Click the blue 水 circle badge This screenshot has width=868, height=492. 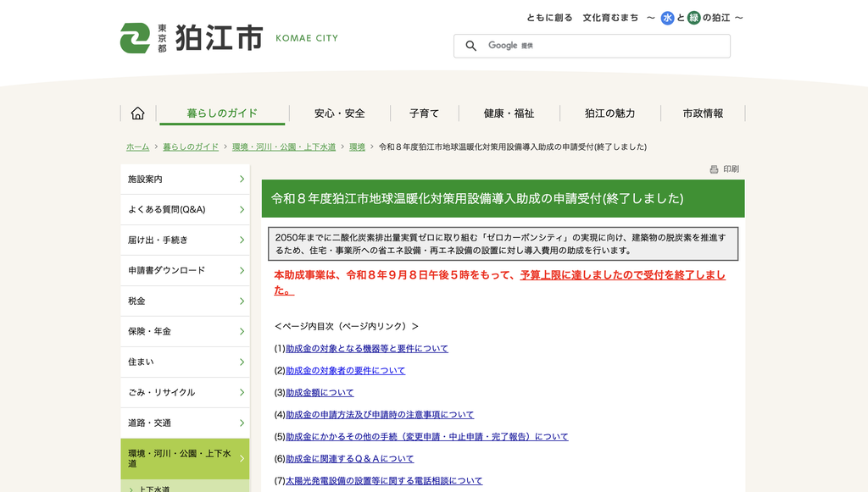coord(668,18)
